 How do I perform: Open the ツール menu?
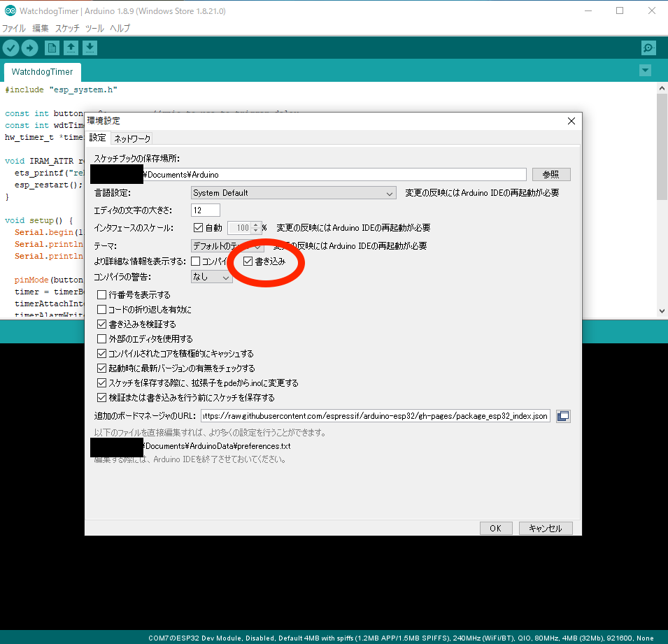(x=94, y=29)
